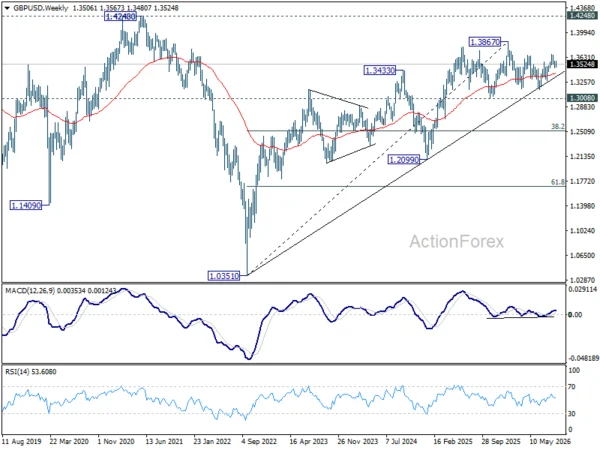Image resolution: width=600 pixels, height=450 pixels.
Task: Click the 16 Feb 2025 date marker
Action: point(453,442)
